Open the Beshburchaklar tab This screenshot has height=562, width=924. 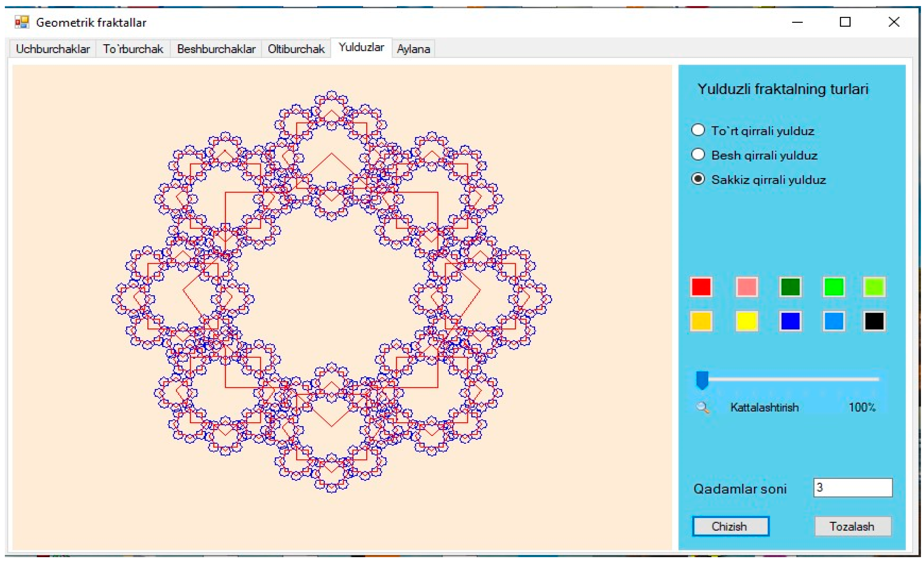click(x=216, y=49)
